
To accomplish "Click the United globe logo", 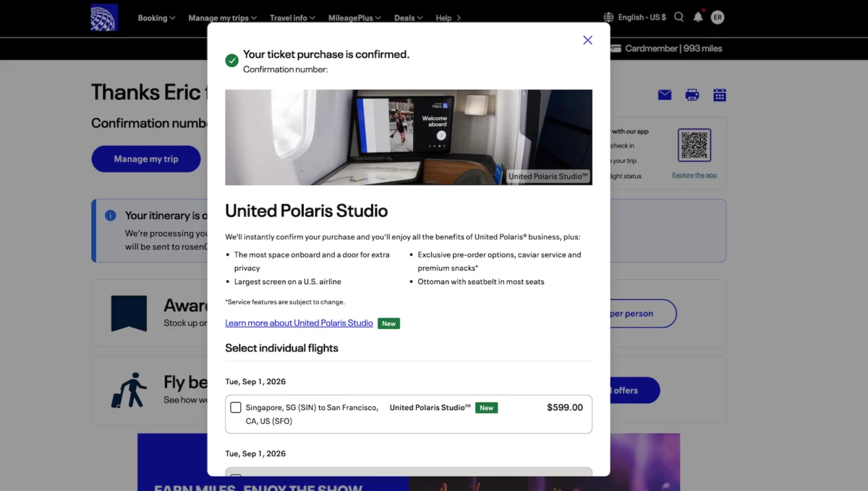I will [x=104, y=17].
